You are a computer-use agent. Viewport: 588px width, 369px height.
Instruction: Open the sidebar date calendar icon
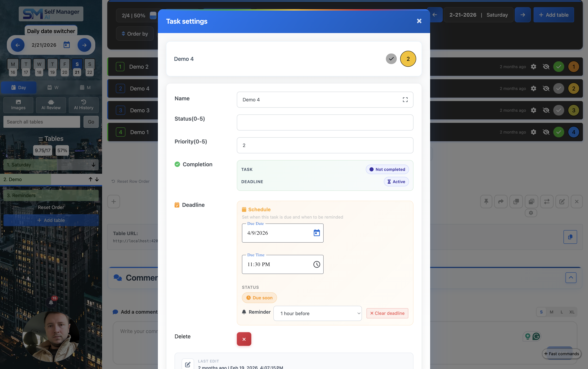[x=67, y=45]
